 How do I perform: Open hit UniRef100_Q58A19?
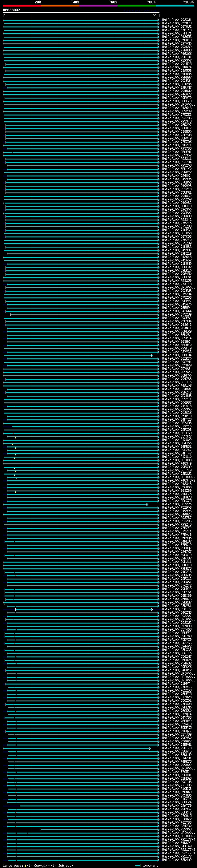[177, 40]
